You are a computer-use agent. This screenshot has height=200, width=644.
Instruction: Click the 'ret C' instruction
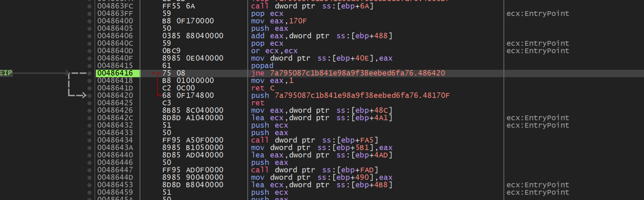(x=263, y=88)
